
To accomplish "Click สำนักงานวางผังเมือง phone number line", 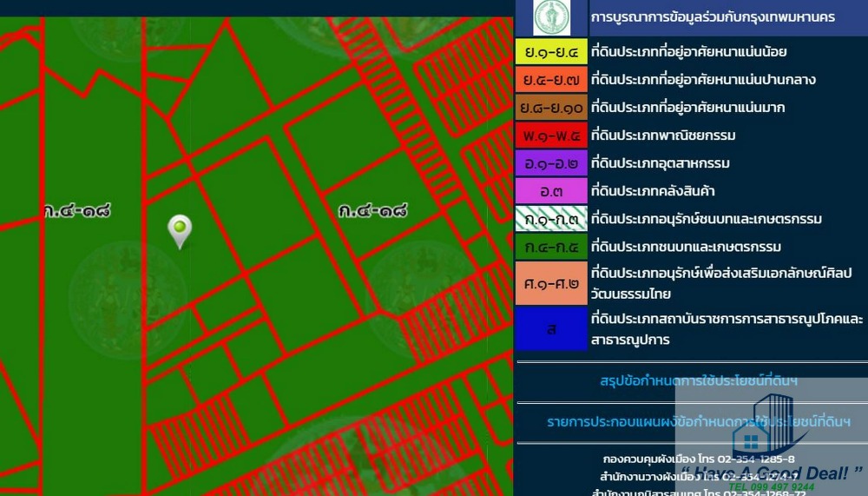I will 699,477.
